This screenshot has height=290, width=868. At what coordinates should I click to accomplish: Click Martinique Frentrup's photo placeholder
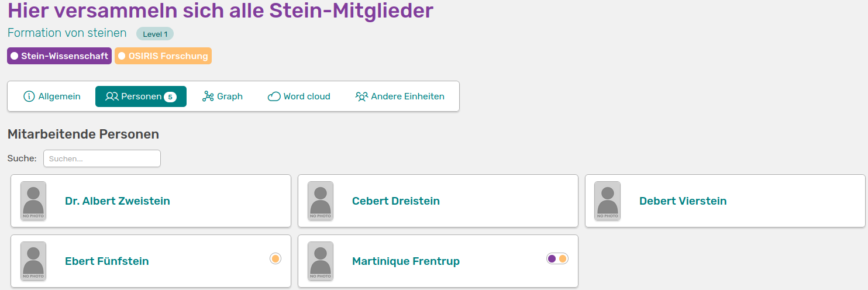[321, 261]
